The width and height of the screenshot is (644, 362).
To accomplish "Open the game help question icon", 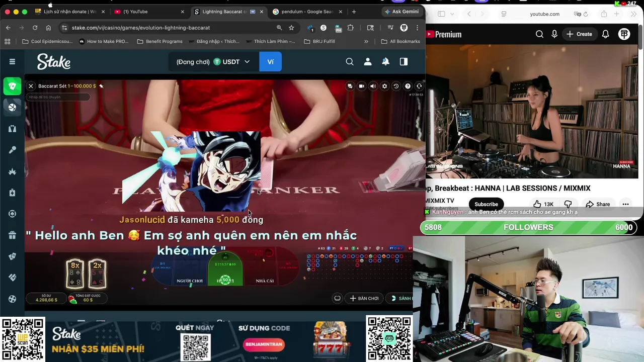I will tap(408, 86).
